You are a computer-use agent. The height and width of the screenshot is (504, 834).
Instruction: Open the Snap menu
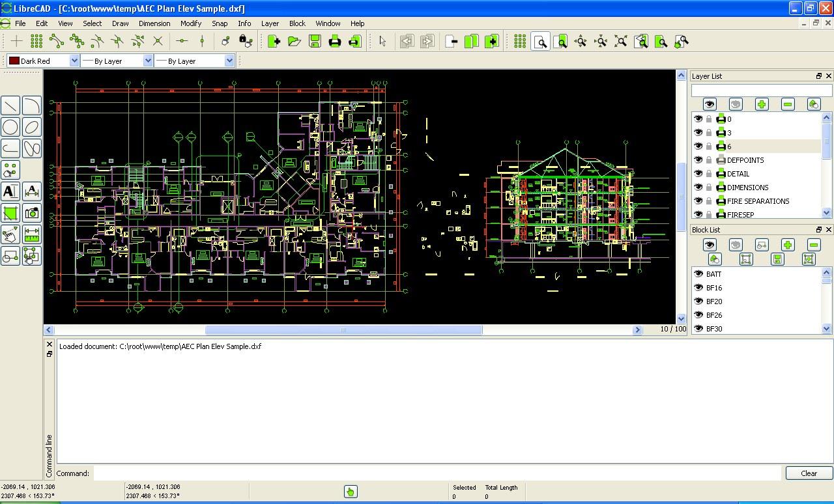pos(220,23)
